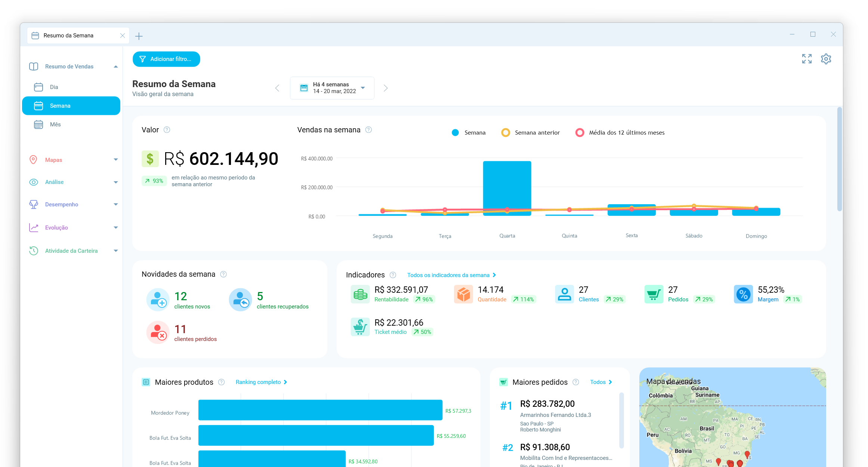Open the settings gear icon
This screenshot has height=467, width=868.
[x=826, y=59]
